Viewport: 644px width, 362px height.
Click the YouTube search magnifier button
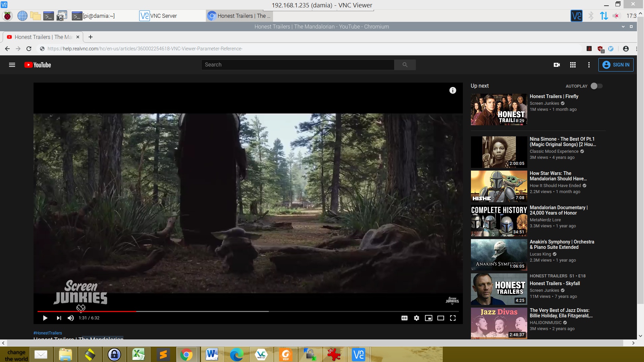405,65
